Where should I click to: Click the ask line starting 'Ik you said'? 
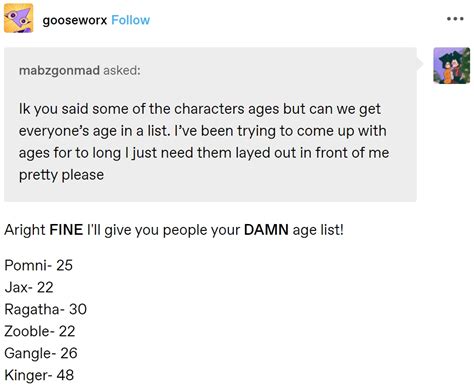[200, 109]
